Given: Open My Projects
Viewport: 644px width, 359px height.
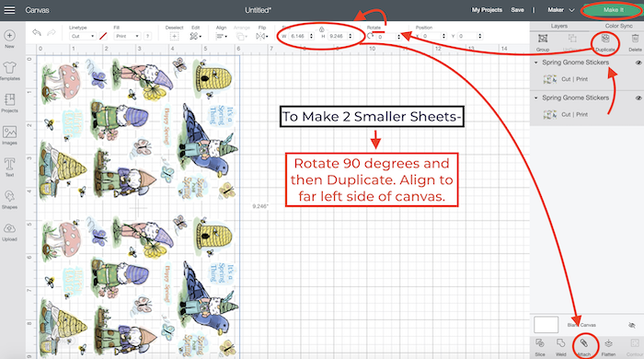Looking at the screenshot, I should tap(487, 10).
